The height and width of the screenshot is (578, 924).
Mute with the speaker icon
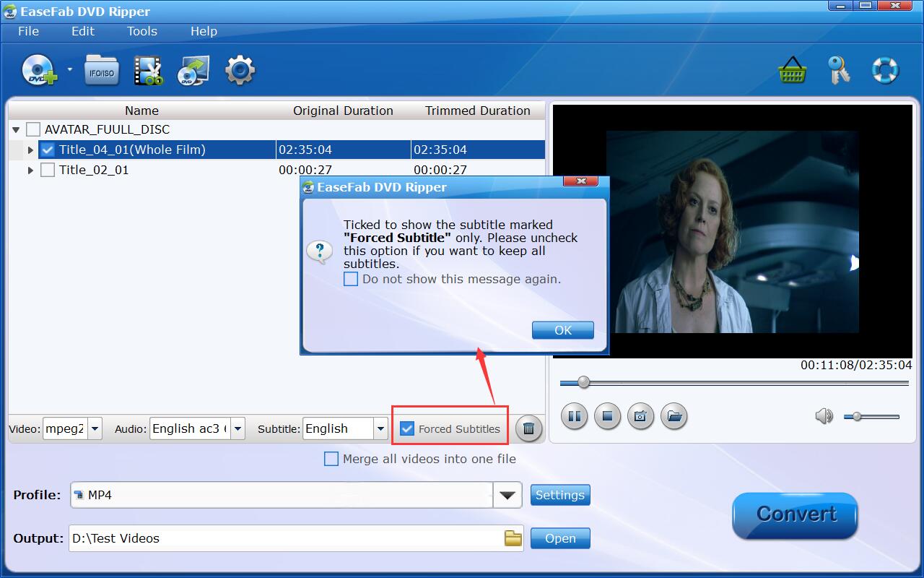[823, 416]
